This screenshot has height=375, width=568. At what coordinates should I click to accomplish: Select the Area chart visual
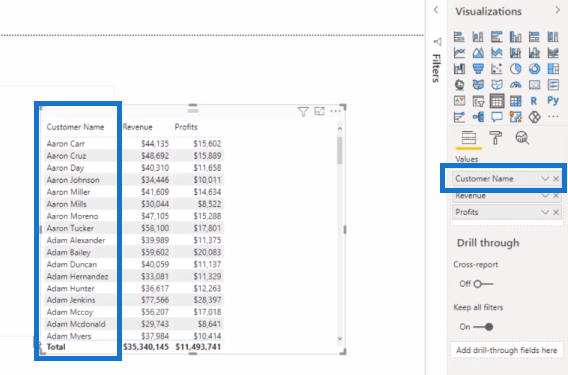point(478,53)
